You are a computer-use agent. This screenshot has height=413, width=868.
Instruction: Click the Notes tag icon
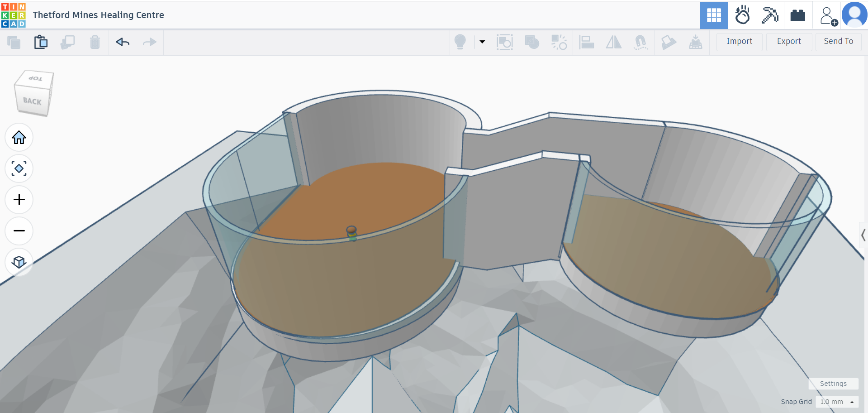[669, 42]
